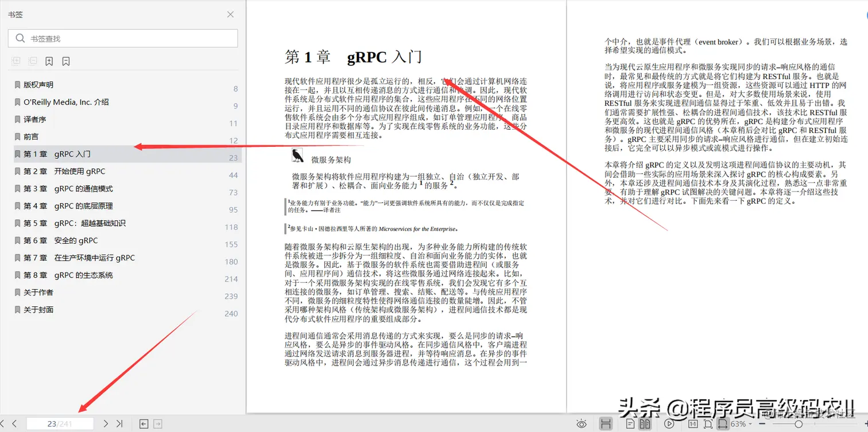
Task: Add a new bookmark with the bookmark-plus icon
Action: pyautogui.click(x=49, y=61)
